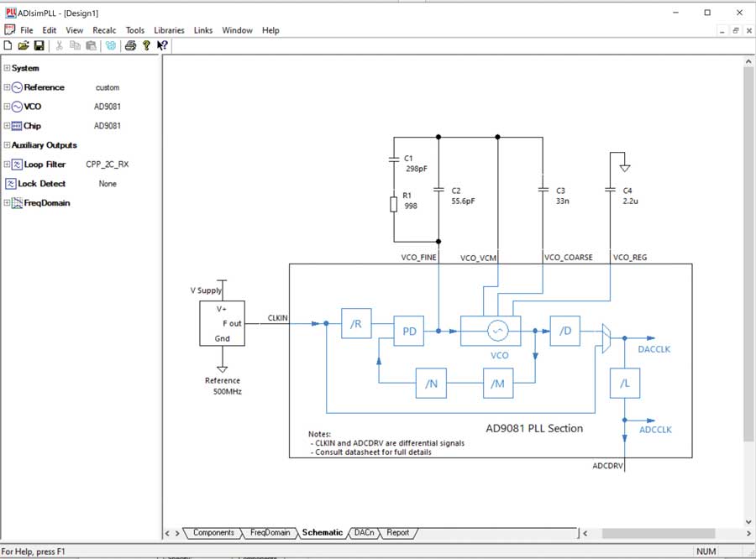Click the horizontal scrollbar thumb
Viewport: 756px width, 559px height.
pyautogui.click(x=658, y=533)
